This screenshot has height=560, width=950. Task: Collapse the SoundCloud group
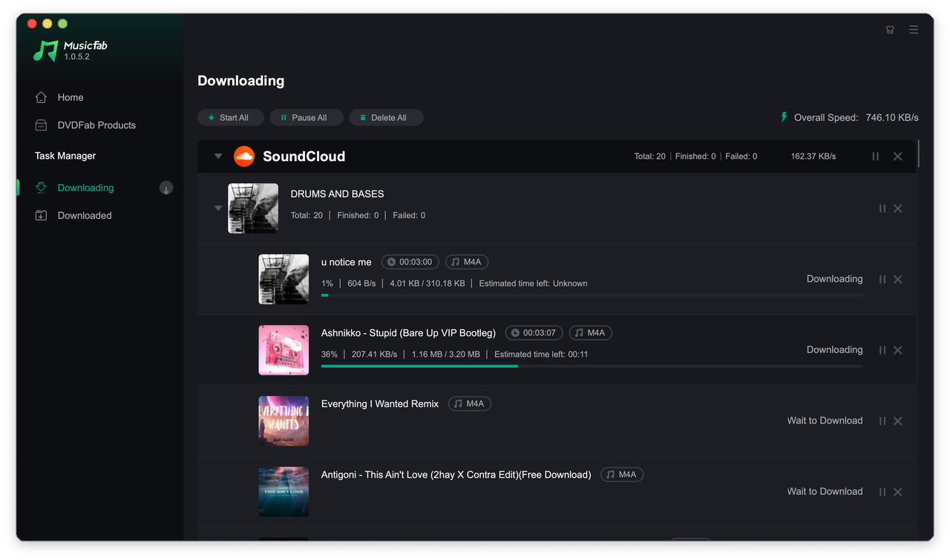pyautogui.click(x=218, y=157)
